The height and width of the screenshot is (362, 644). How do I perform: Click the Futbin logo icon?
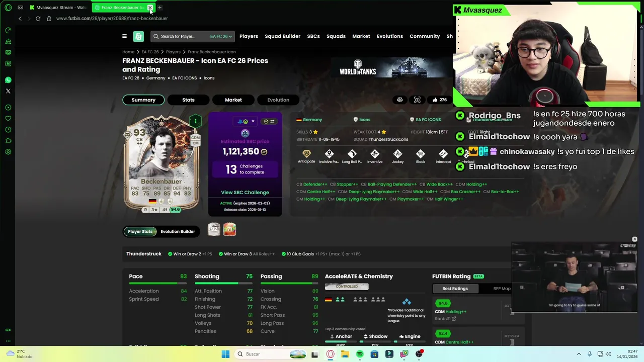[138, 36]
